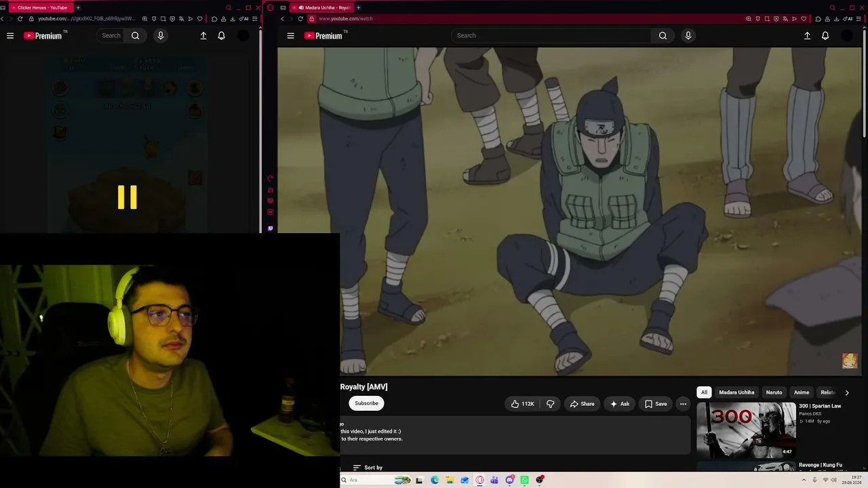Viewport: 868px width, 488px height.
Task: Start voice search in right YouTube window
Action: (688, 36)
